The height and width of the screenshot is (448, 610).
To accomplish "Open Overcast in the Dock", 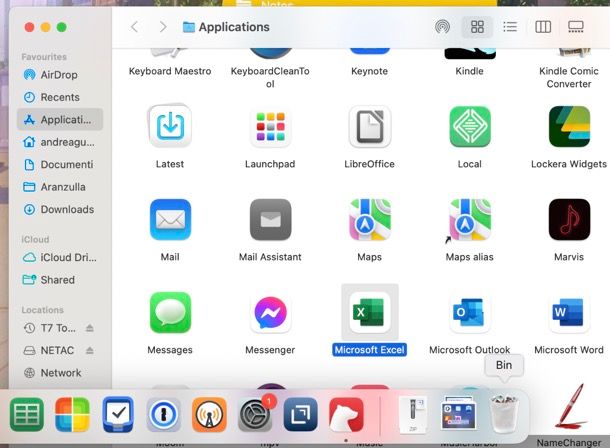I will tap(209, 415).
